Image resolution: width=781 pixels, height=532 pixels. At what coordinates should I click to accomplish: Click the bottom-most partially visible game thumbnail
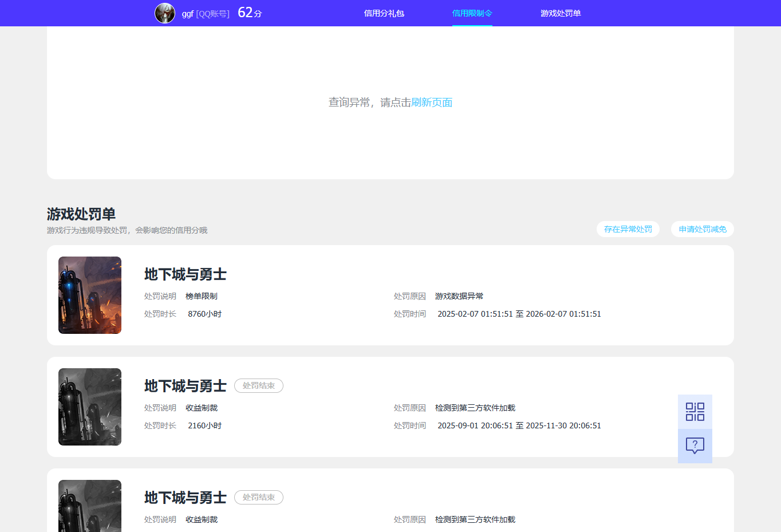pos(90,506)
